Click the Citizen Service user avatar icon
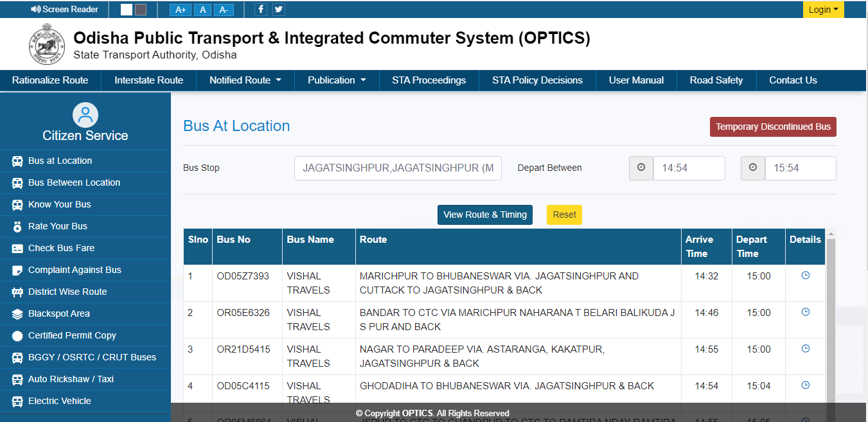 point(85,115)
